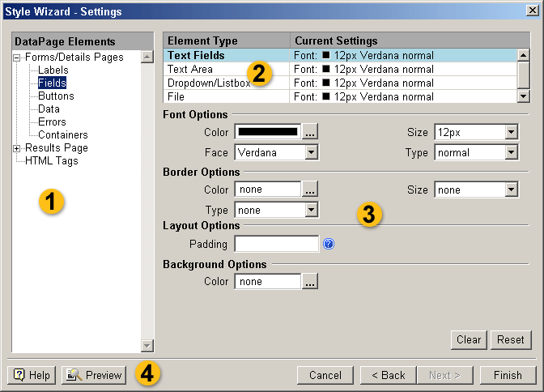
Task: Go to previous step with Back button
Action: (389, 375)
